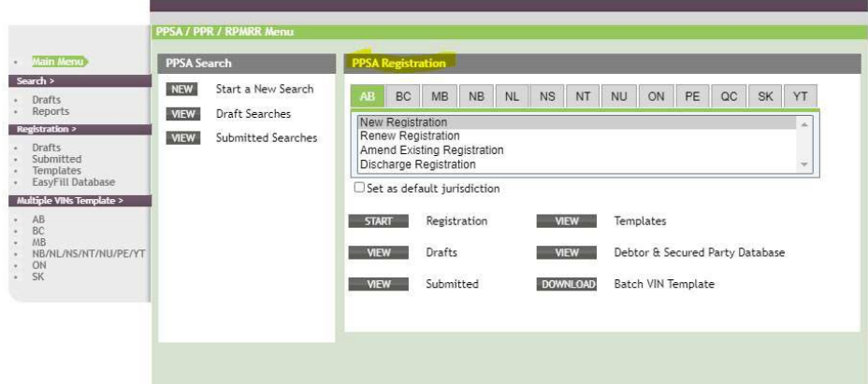This screenshot has height=384, width=868.
Task: Open EasyFill Database link
Action: click(74, 182)
